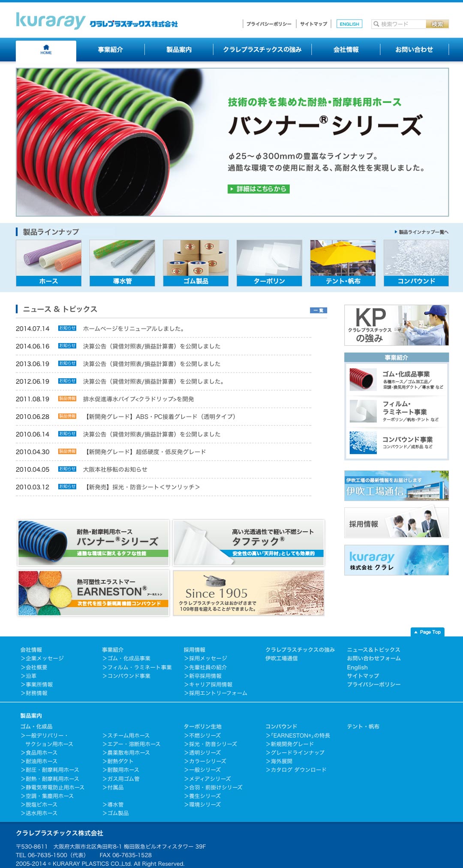463x868 pixels.
Task: Open クラレプラスチックスの強み navigation item
Action: 262,50
